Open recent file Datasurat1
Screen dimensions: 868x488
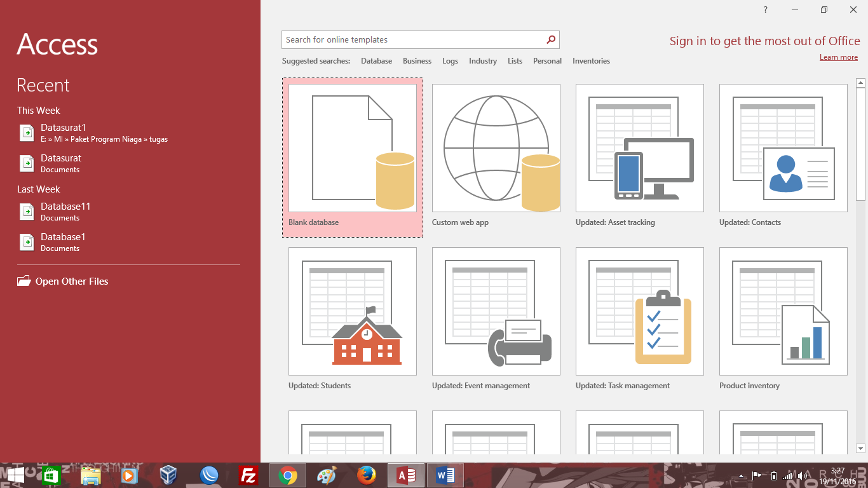(129, 133)
